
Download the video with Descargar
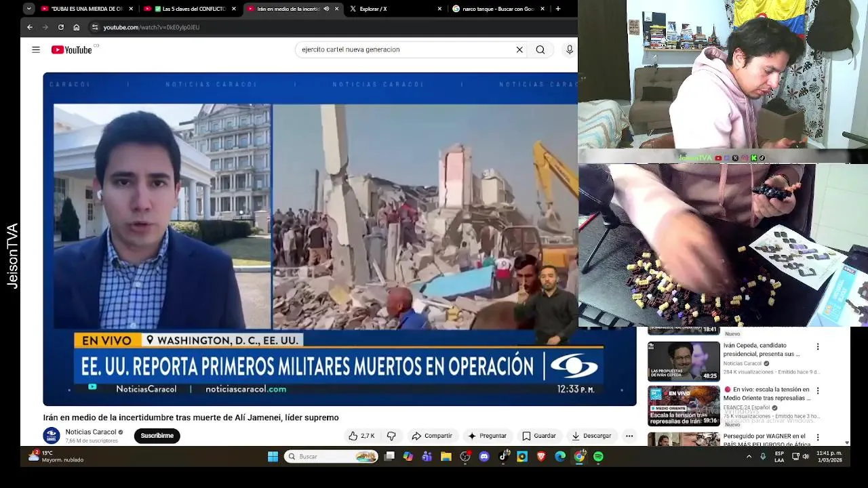592,436
